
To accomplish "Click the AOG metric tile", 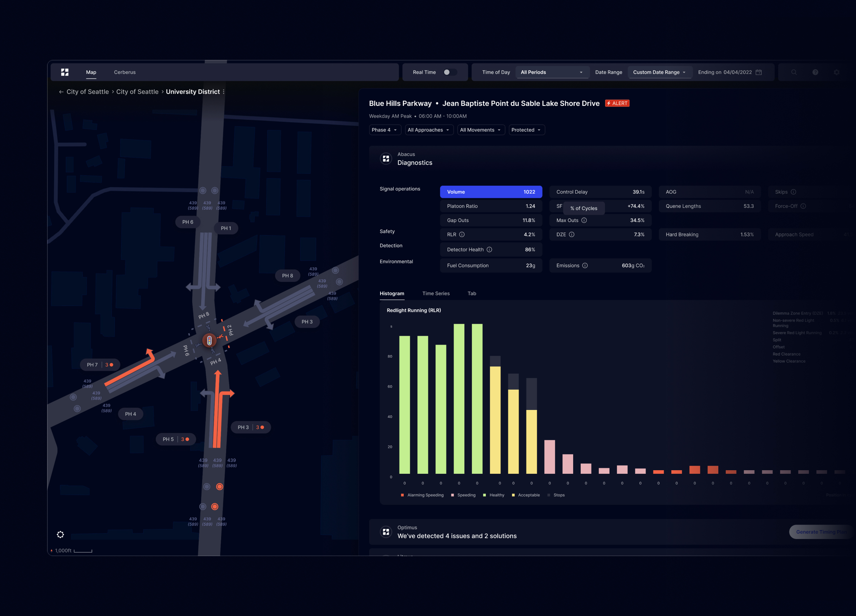I will tap(709, 192).
